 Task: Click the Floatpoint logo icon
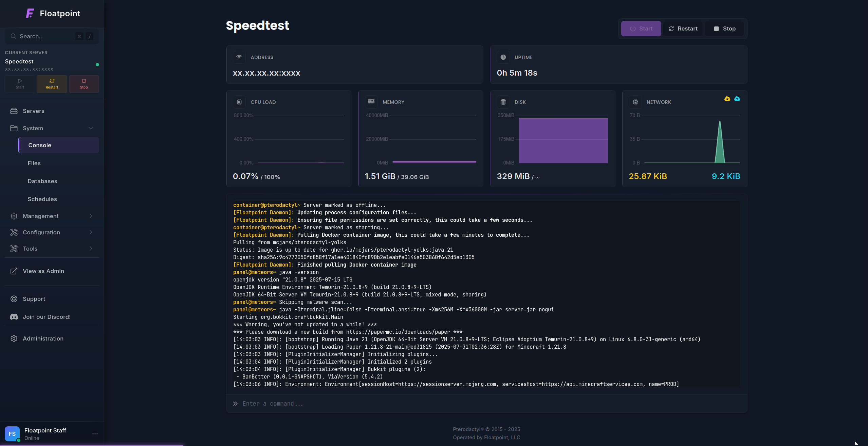(x=29, y=13)
